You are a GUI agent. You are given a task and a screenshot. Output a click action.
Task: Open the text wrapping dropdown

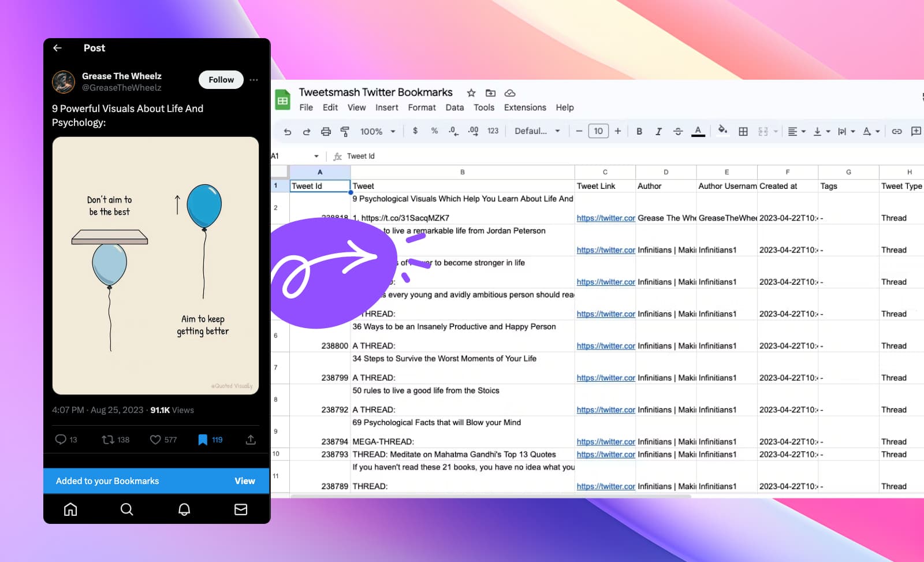click(846, 132)
